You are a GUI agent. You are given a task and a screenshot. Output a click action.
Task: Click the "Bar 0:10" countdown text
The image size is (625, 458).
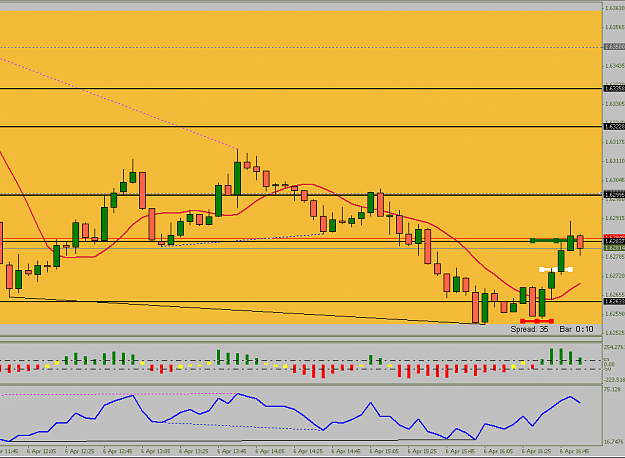(576, 329)
